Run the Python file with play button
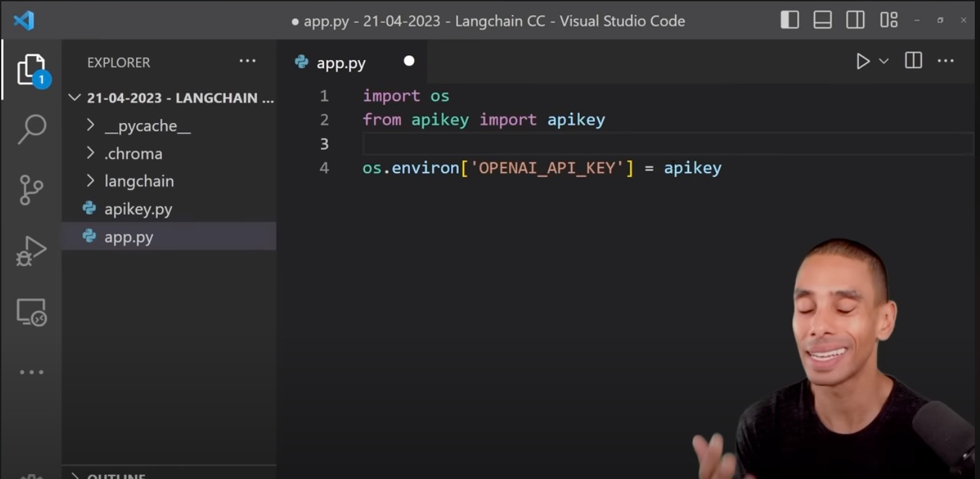980x479 pixels. point(863,61)
